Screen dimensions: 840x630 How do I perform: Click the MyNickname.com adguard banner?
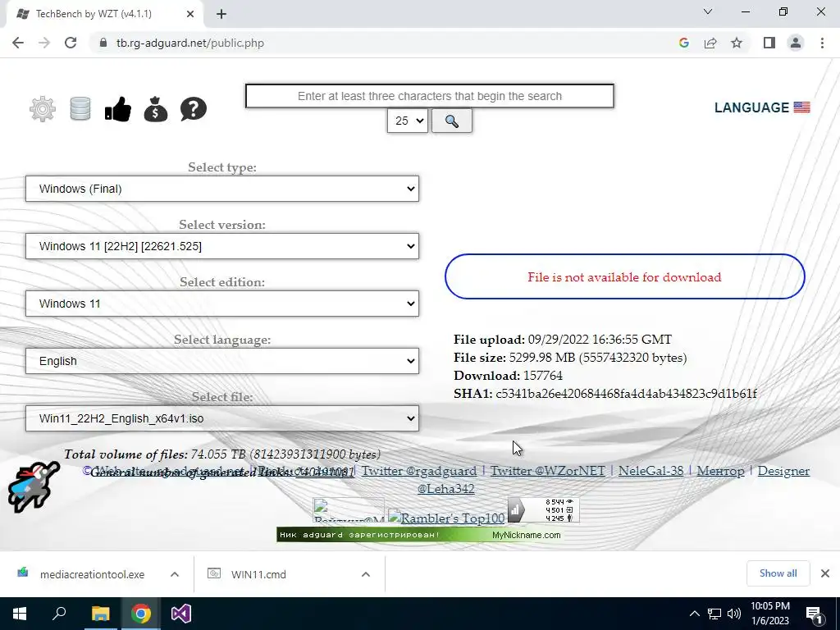pyautogui.click(x=420, y=535)
